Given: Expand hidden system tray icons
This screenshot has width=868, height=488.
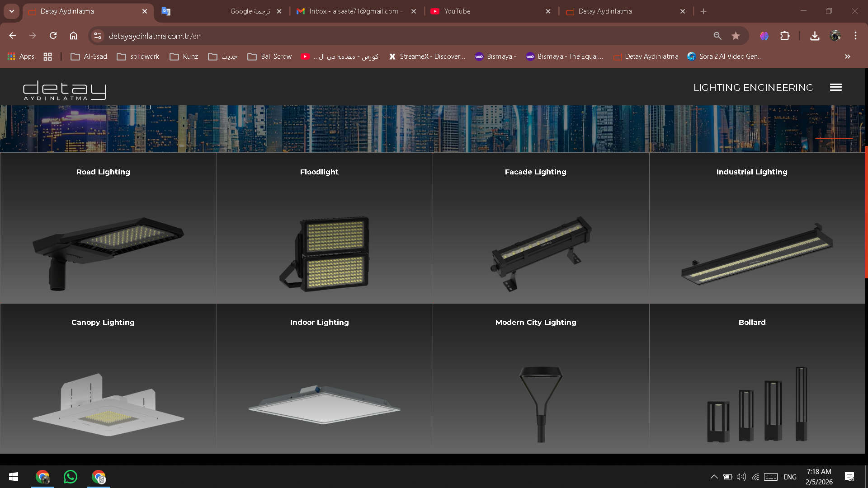Looking at the screenshot, I should (714, 477).
